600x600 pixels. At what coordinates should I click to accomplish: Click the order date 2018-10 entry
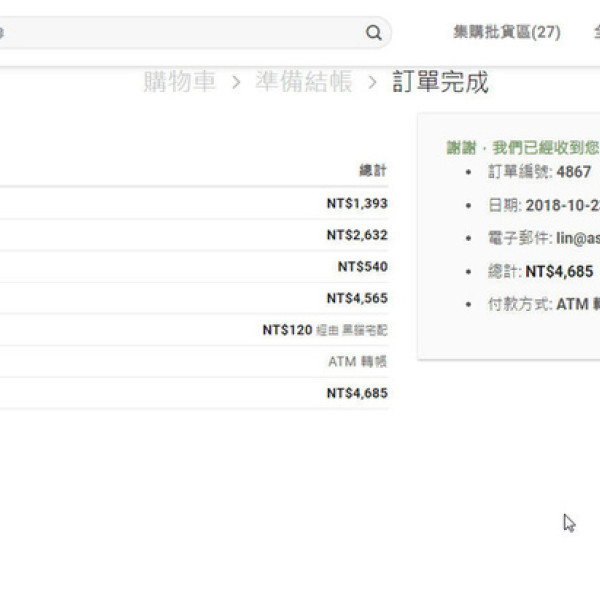560,205
